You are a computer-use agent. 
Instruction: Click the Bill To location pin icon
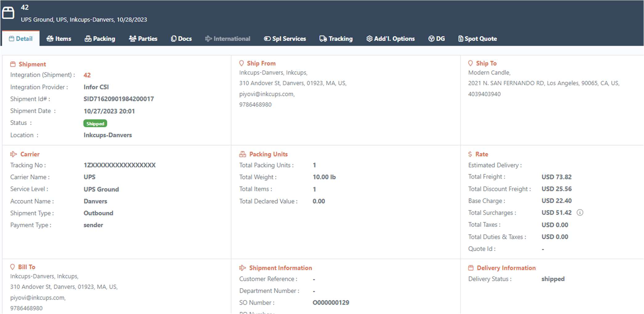tap(13, 267)
